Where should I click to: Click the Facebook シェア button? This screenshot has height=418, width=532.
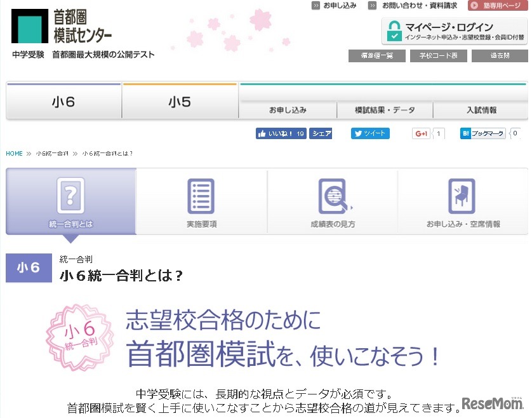(321, 133)
